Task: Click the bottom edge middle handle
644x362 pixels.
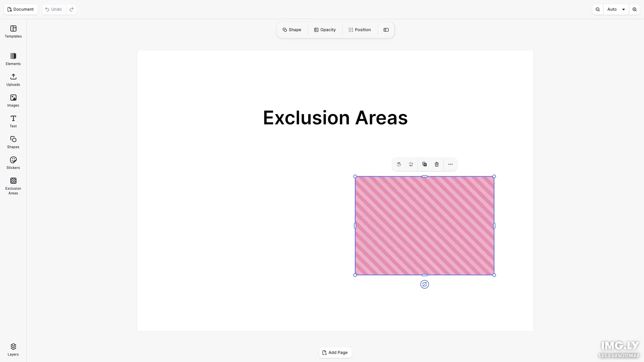Action: [x=425, y=275]
